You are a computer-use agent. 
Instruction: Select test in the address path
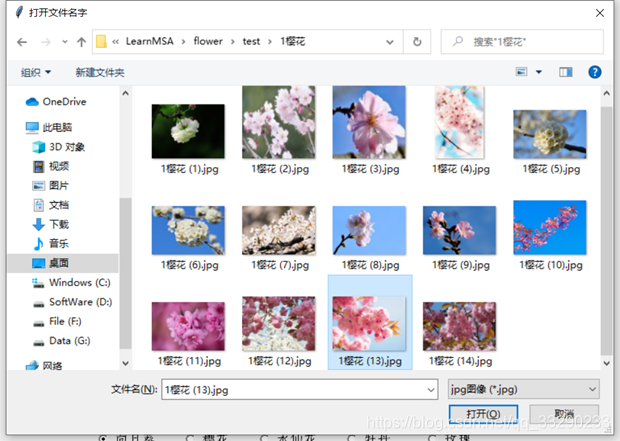(251, 41)
